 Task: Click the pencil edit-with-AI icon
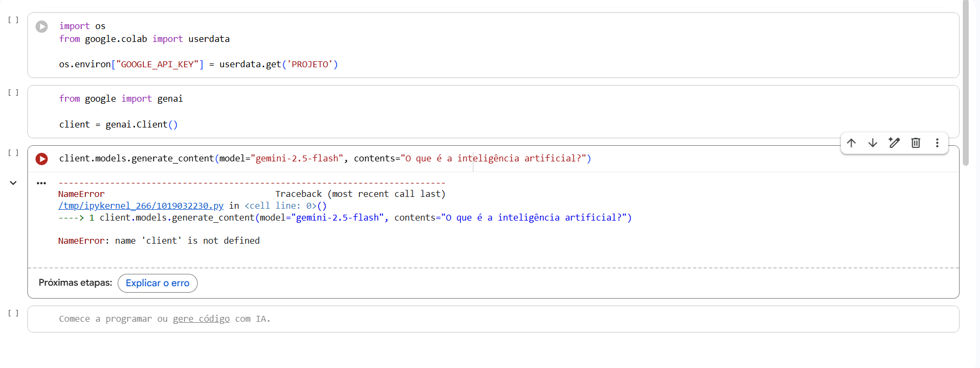pos(894,143)
